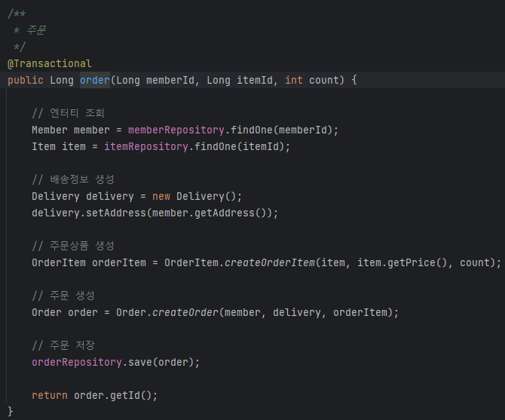Click findOne(memberId) method call
The height and width of the screenshot is (420, 505).
tap(281, 130)
